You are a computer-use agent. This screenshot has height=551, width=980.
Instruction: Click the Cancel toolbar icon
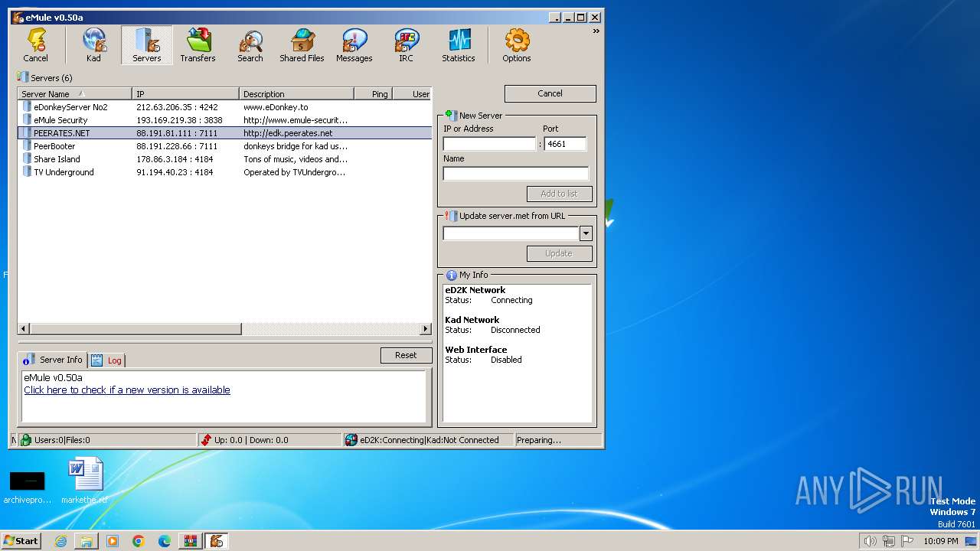36,45
